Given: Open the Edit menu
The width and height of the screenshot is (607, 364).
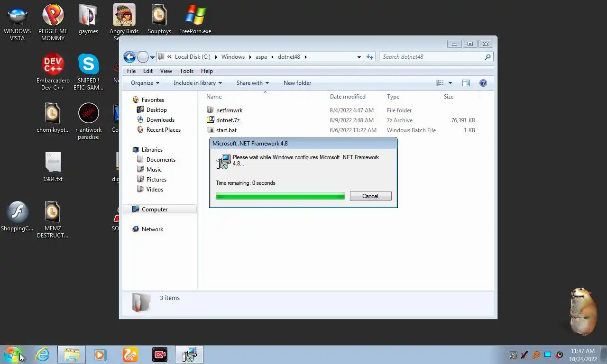Looking at the screenshot, I should [x=148, y=71].
